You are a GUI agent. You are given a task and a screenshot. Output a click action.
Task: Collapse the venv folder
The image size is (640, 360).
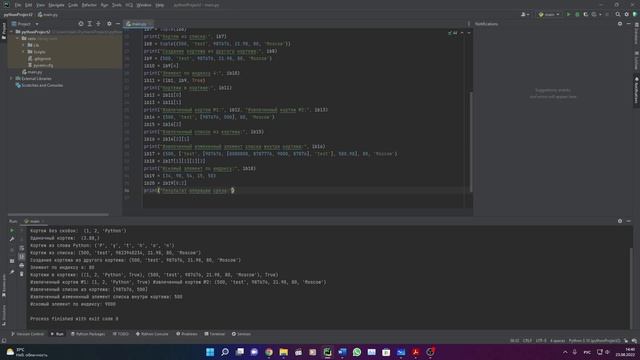point(18,38)
